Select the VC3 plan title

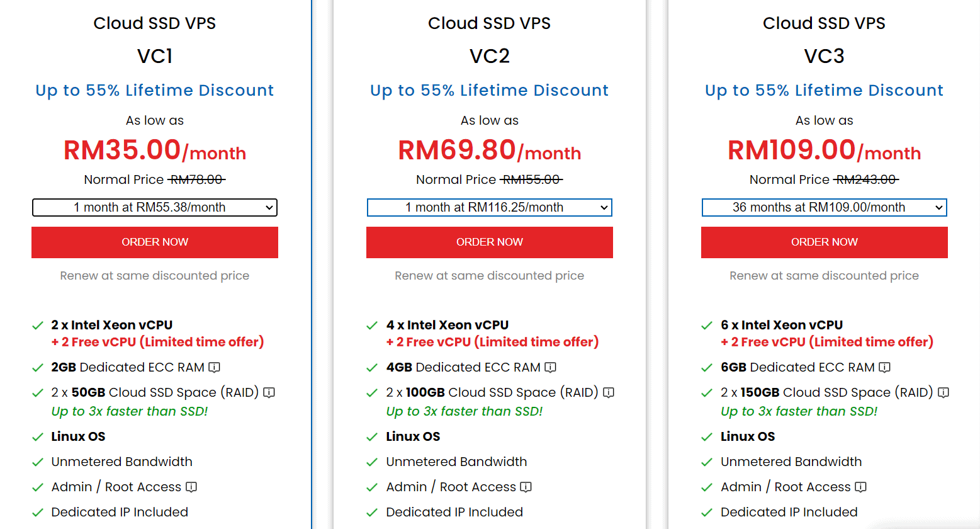(x=824, y=55)
